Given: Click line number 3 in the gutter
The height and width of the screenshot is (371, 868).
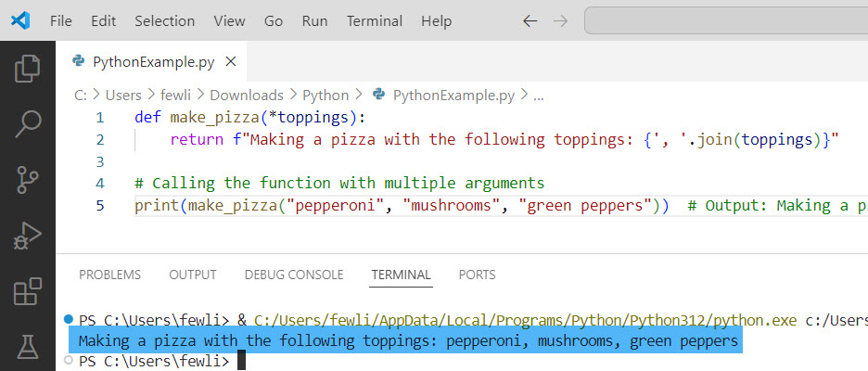Looking at the screenshot, I should click(x=99, y=161).
